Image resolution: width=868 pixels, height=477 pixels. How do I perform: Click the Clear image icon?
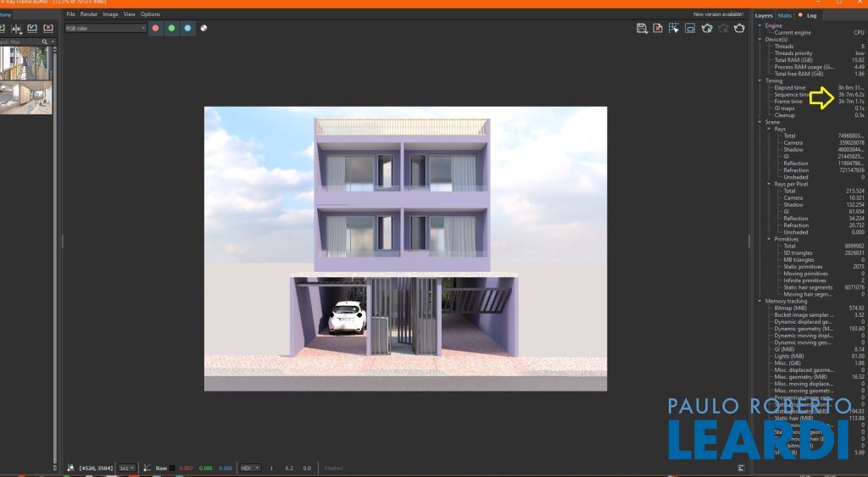click(658, 28)
